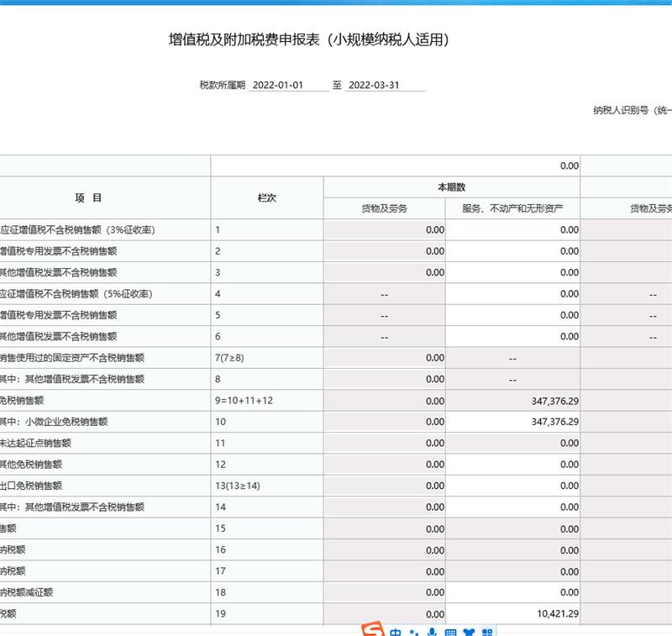672x636 pixels.
Task: Click row 7 fixed assets goods column cell
Action: click(384, 358)
